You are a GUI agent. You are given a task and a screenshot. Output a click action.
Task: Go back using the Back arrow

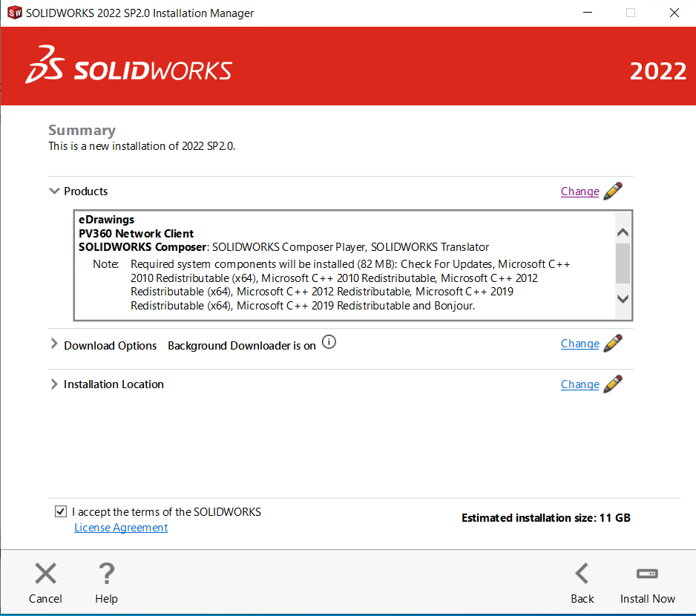[x=582, y=574]
